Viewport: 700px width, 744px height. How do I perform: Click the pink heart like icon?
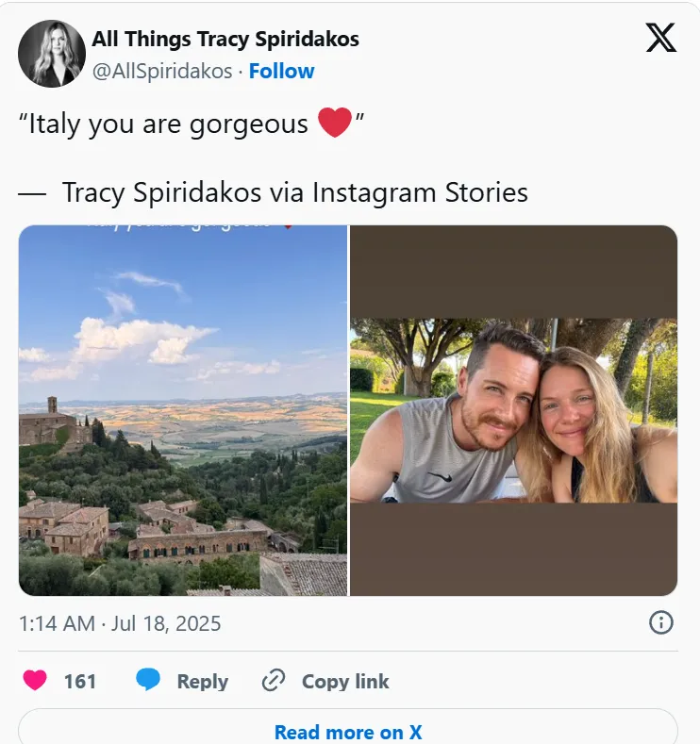point(35,680)
